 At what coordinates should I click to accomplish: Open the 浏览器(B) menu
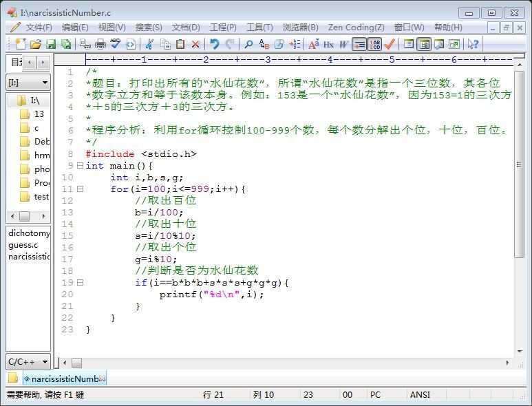301,28
